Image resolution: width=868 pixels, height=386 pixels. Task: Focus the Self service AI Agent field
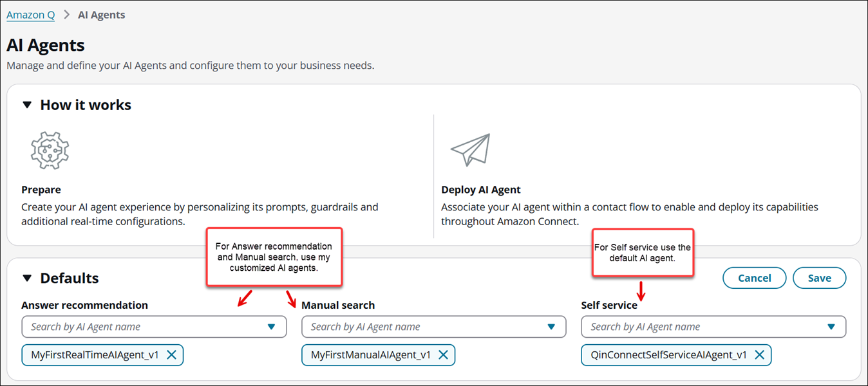(x=713, y=327)
